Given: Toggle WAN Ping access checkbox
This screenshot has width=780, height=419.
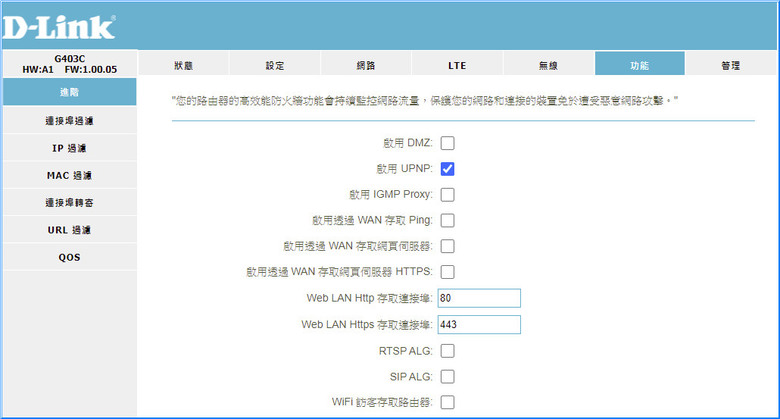Looking at the screenshot, I should (447, 220).
